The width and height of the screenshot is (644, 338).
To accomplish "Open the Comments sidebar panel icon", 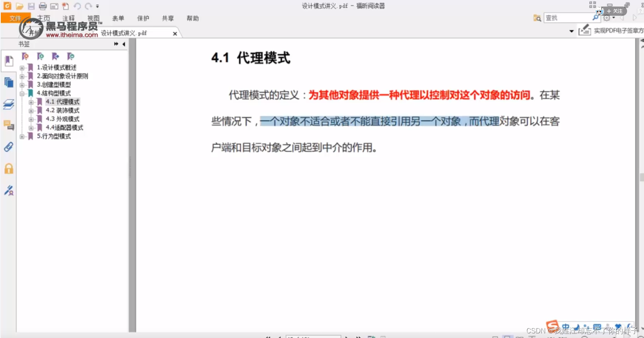I will [9, 125].
